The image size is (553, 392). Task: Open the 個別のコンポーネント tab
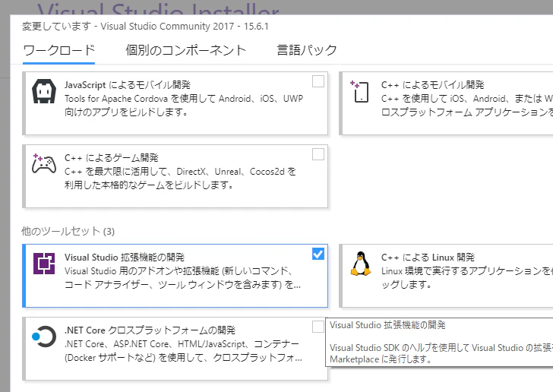[x=186, y=50]
